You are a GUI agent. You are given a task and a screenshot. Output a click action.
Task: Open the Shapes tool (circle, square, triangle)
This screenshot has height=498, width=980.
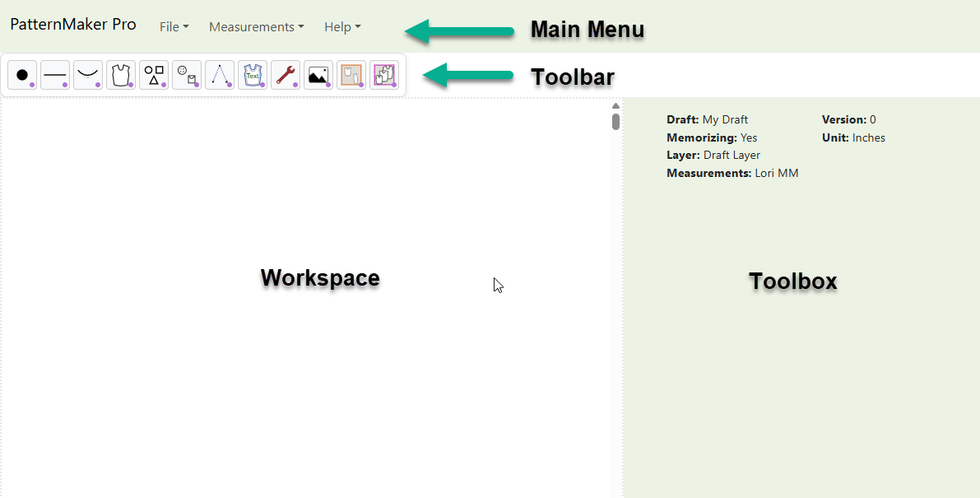[x=154, y=75]
